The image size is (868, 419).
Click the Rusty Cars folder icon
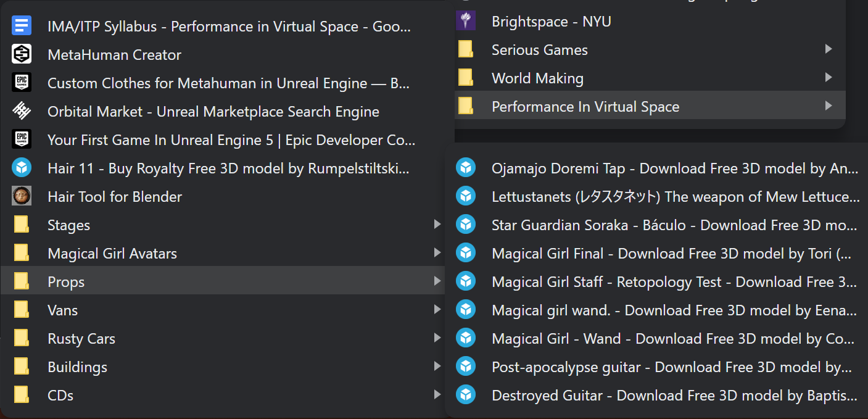22,339
